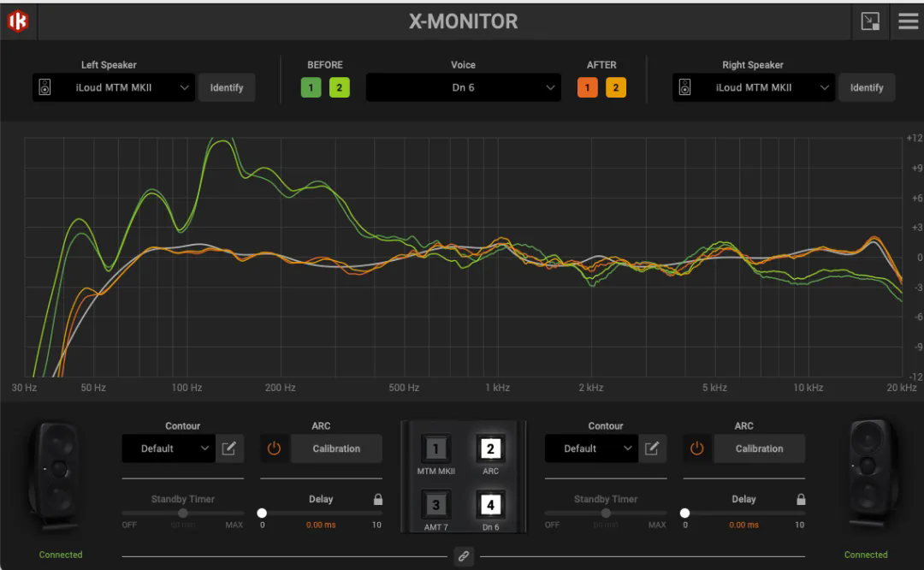Click the right delay value 0.00 ms
Viewport: 924px width, 570px height.
pos(743,525)
